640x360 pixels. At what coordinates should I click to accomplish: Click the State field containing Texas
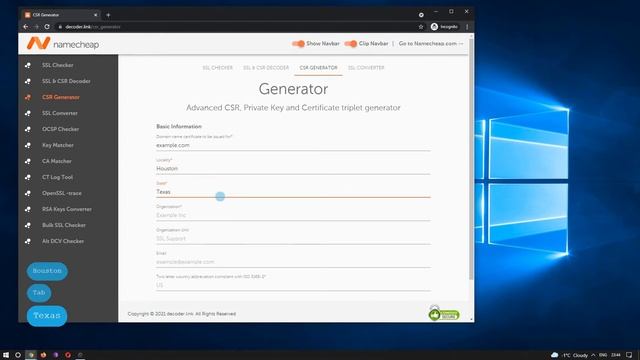[x=293, y=192]
